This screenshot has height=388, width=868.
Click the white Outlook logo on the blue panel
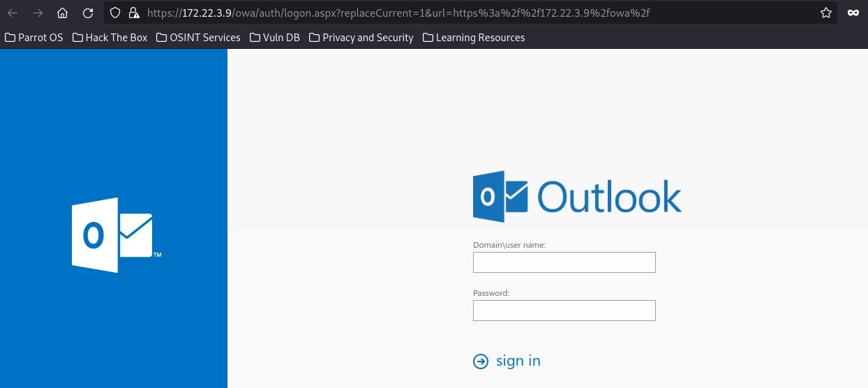[x=113, y=235]
